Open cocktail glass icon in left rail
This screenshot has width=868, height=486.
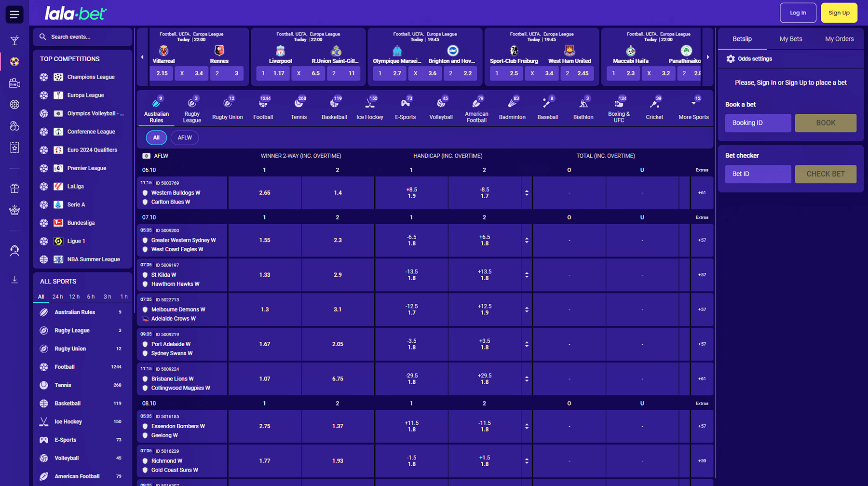click(14, 40)
